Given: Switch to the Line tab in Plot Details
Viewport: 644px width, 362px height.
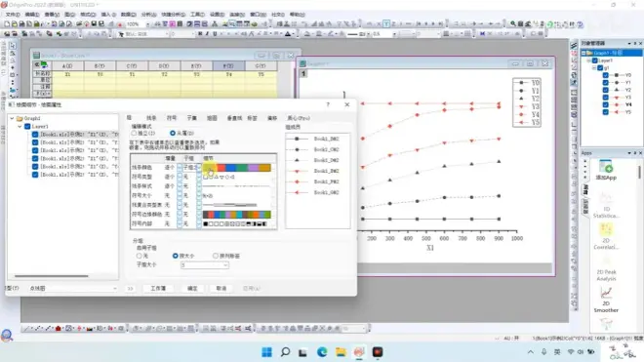Looking at the screenshot, I should click(151, 118).
